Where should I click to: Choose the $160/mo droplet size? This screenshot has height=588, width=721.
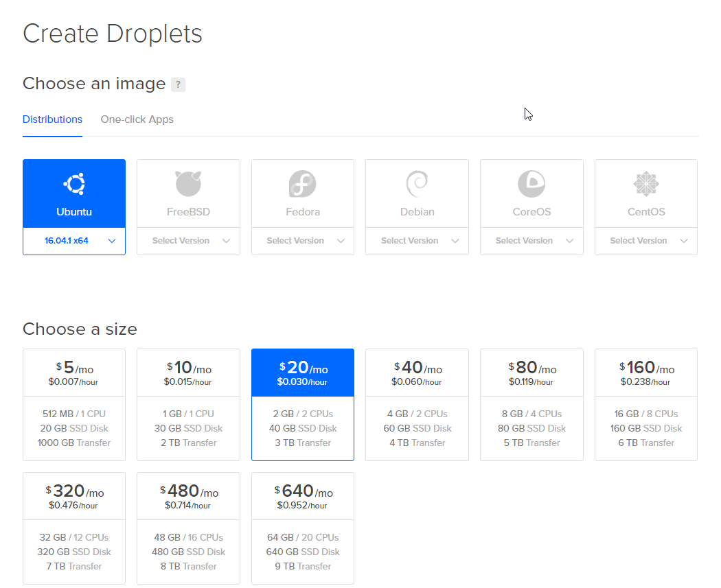pyautogui.click(x=646, y=405)
